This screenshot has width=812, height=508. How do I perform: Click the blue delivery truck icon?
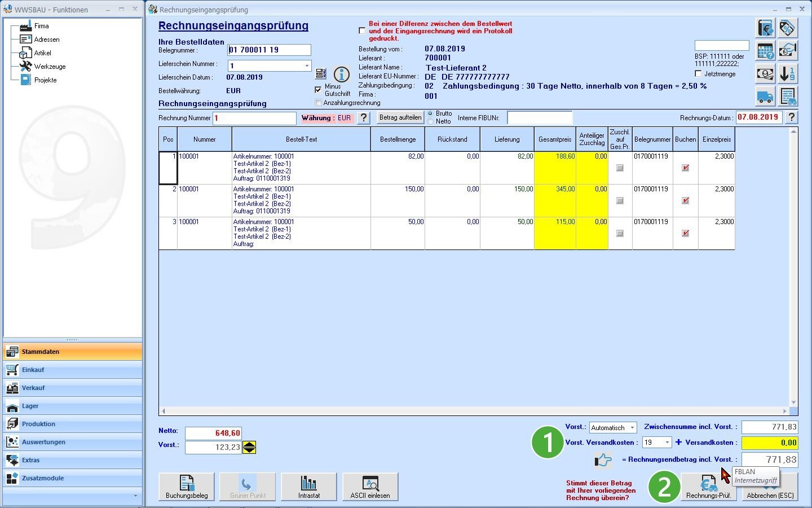(x=765, y=97)
